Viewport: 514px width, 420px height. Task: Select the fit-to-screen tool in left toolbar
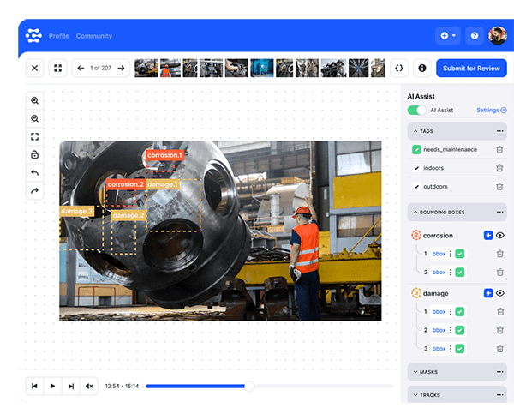click(x=35, y=136)
